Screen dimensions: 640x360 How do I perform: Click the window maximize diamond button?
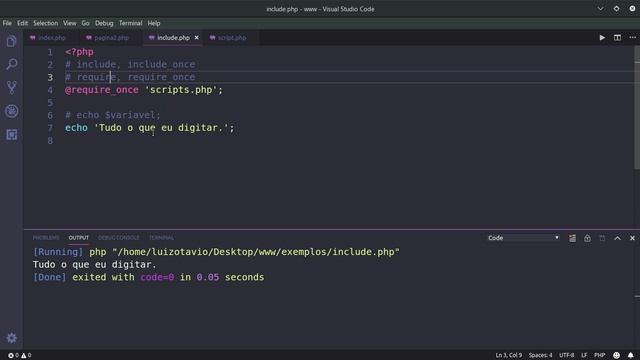[616, 9]
